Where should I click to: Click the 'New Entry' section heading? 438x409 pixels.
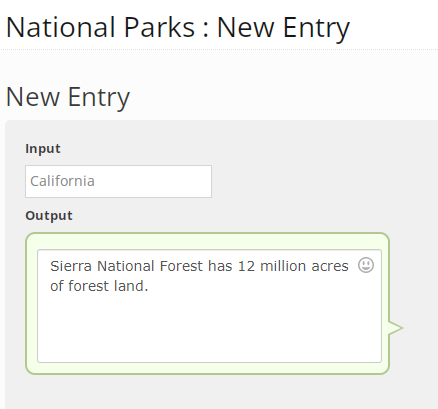(x=68, y=97)
